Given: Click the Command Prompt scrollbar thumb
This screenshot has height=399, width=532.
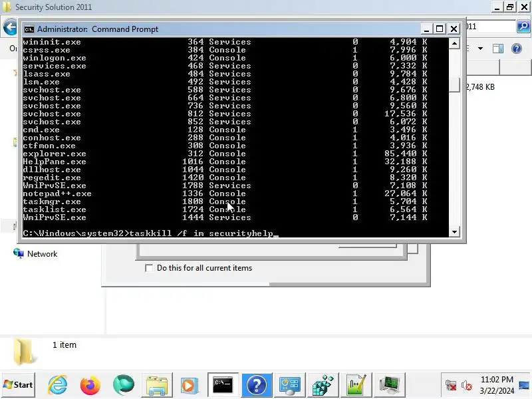Looking at the screenshot, I should coord(454,85).
